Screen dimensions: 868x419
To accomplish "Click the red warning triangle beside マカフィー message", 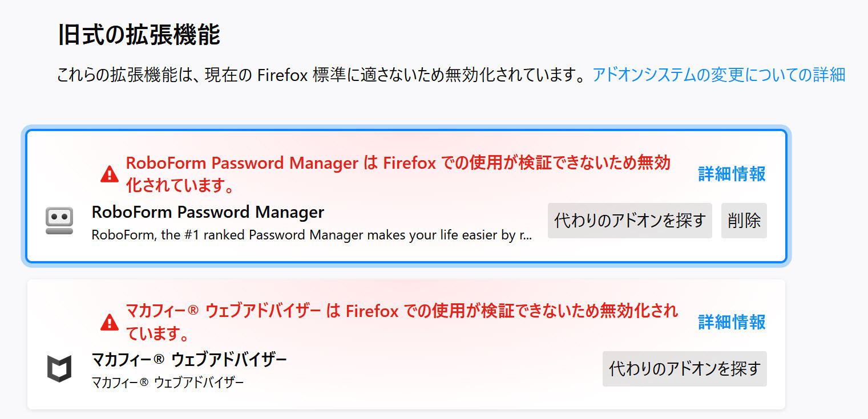I will 109,322.
